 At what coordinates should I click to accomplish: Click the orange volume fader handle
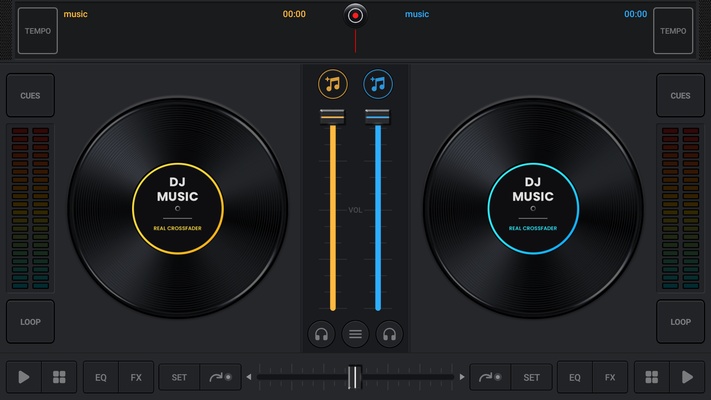point(332,117)
